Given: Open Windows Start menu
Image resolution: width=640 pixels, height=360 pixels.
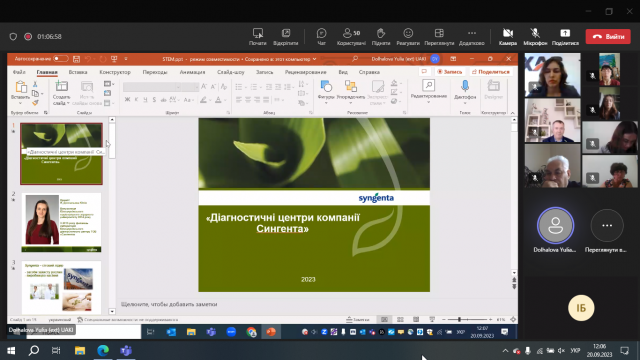Looking at the screenshot, I should (11, 351).
